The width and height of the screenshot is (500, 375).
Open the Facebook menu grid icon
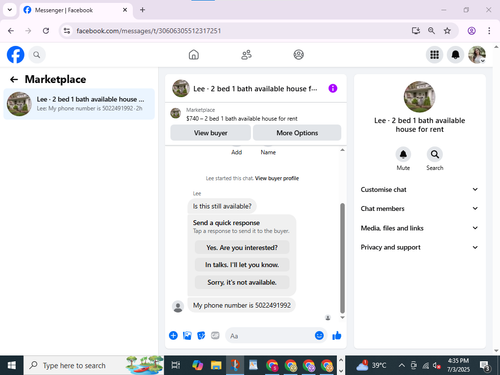point(434,55)
